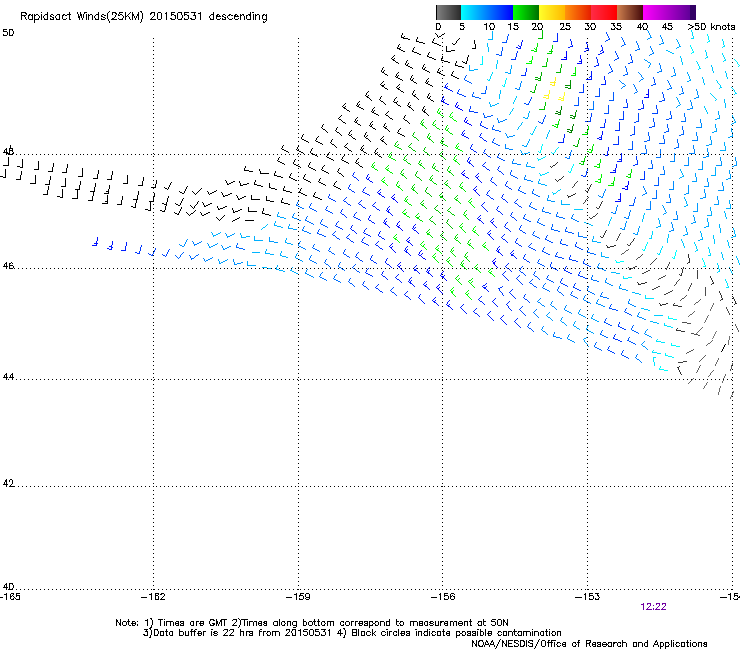Image resolution: width=740 pixels, height=650 pixels.
Task: Click the green 15-20 knots legend segment
Action: (526, 12)
